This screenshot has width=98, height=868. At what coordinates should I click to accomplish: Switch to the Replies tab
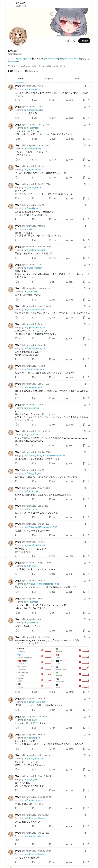(x=49, y=79)
